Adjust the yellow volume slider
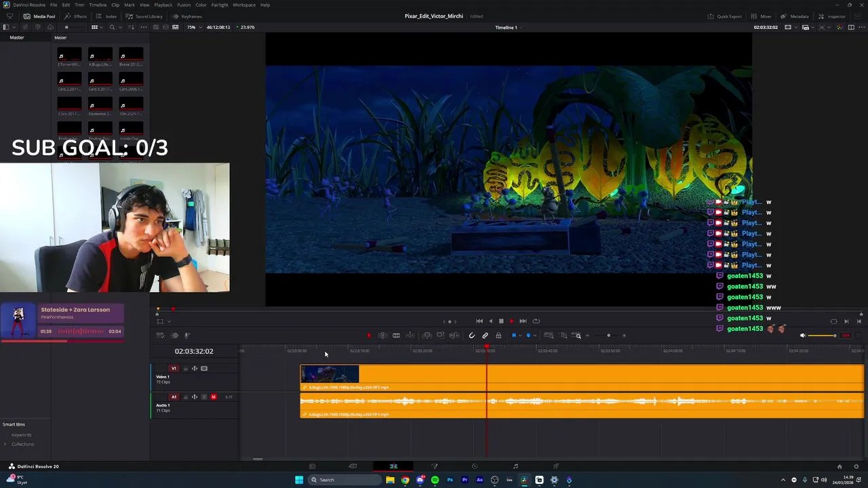 click(823, 335)
